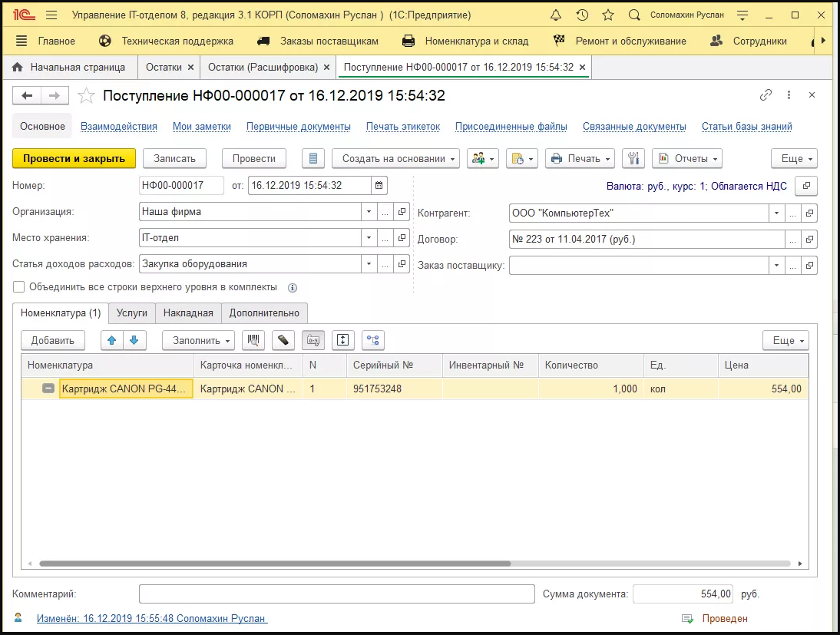Click into the Комментарий input field

(336, 594)
